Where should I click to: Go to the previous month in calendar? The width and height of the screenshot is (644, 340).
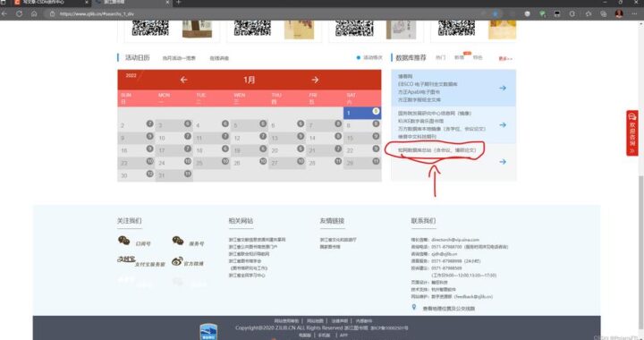[183, 80]
